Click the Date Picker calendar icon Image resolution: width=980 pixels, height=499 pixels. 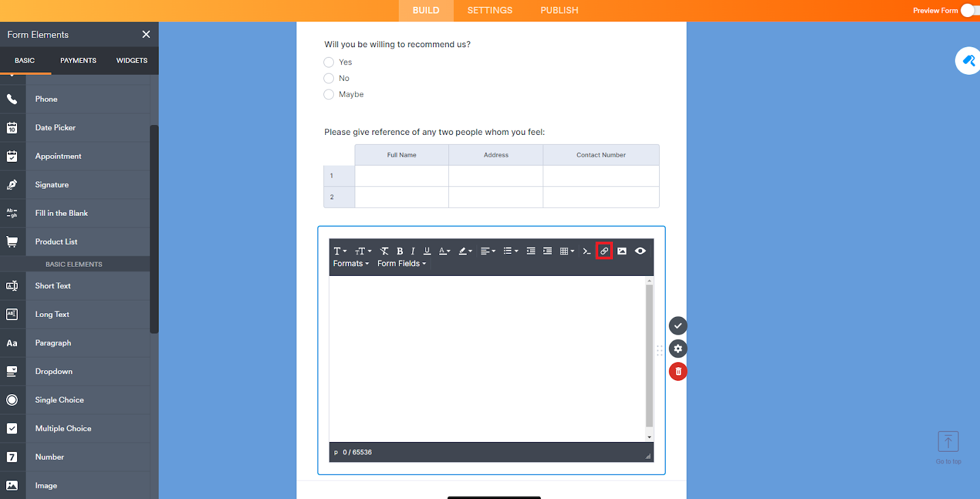(12, 128)
